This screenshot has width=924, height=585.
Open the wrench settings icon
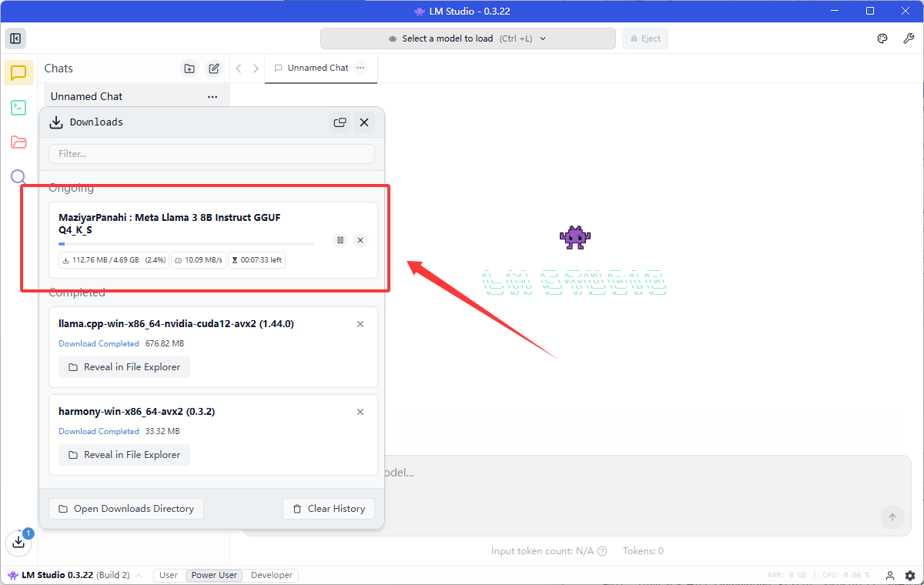[909, 38]
